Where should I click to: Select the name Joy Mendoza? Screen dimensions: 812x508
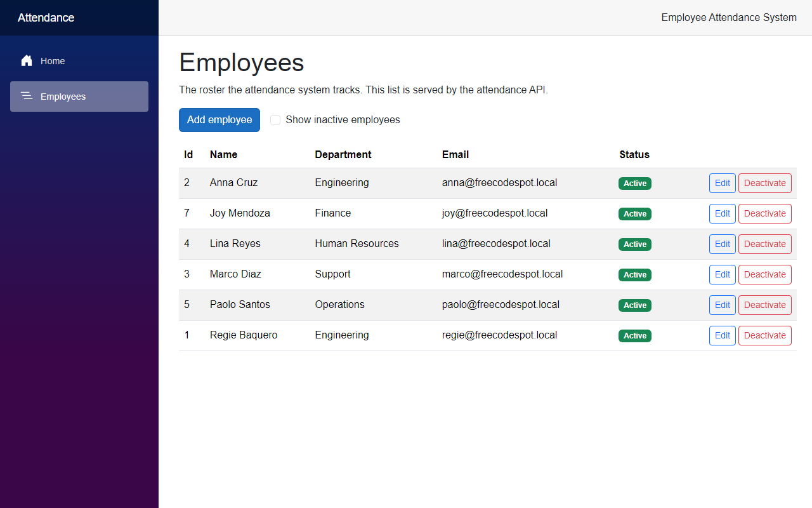(240, 213)
